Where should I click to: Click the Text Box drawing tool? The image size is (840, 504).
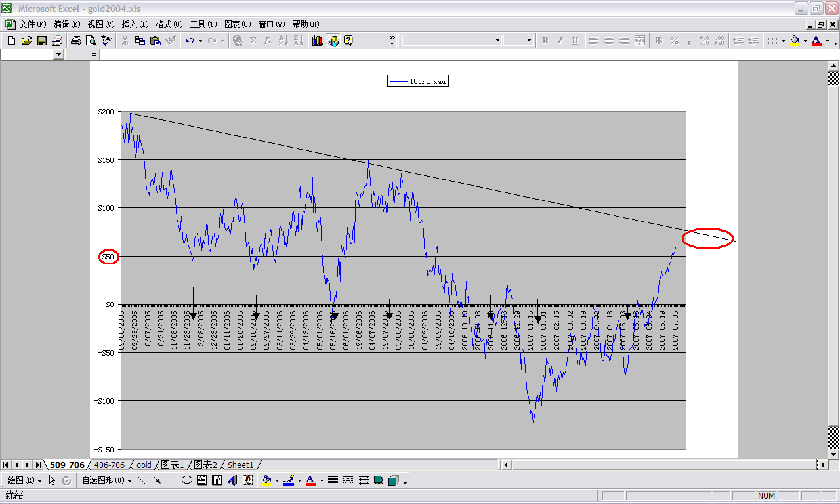coord(202,480)
